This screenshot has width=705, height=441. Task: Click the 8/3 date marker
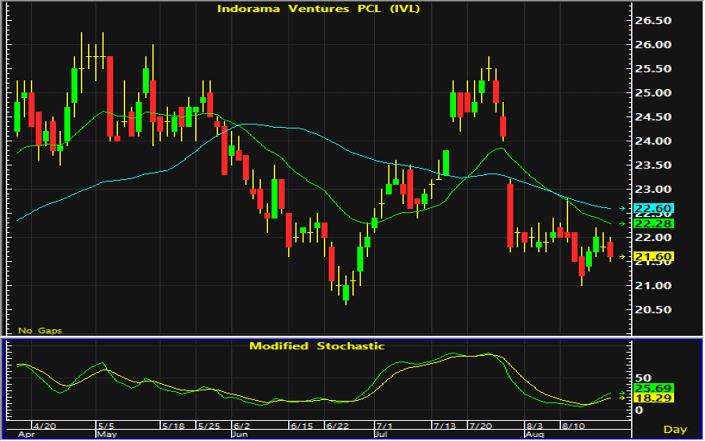[535, 426]
